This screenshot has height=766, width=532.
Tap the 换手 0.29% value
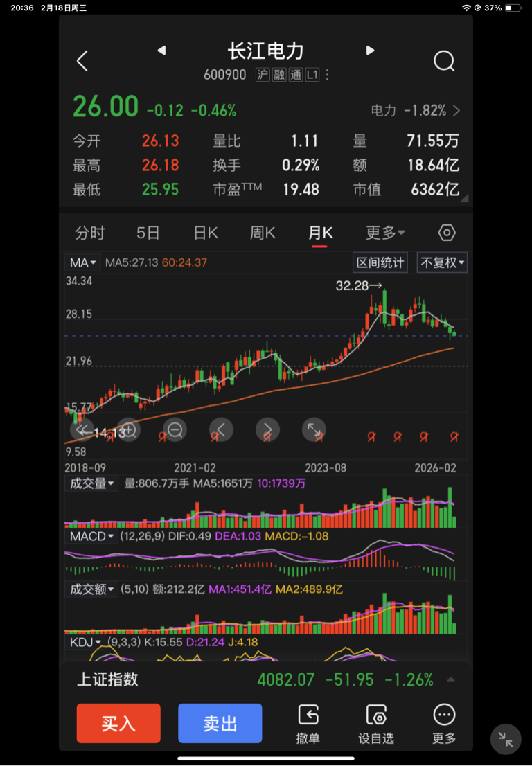pyautogui.click(x=301, y=165)
